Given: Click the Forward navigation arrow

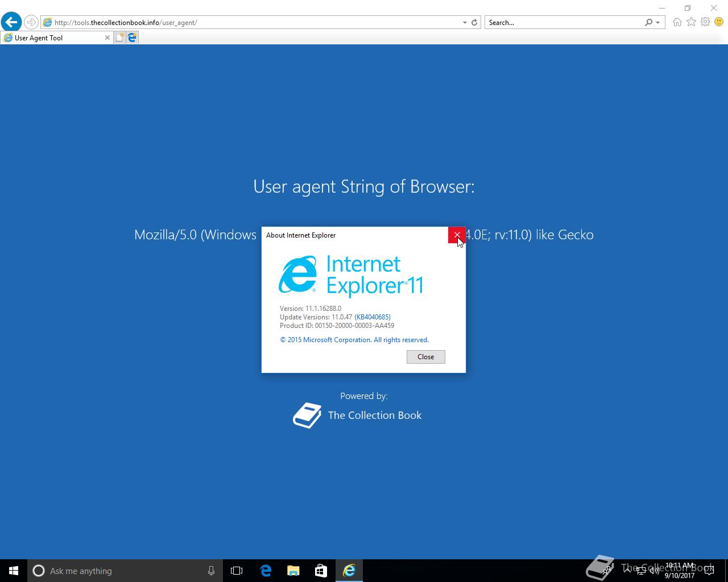Looking at the screenshot, I should (31, 22).
